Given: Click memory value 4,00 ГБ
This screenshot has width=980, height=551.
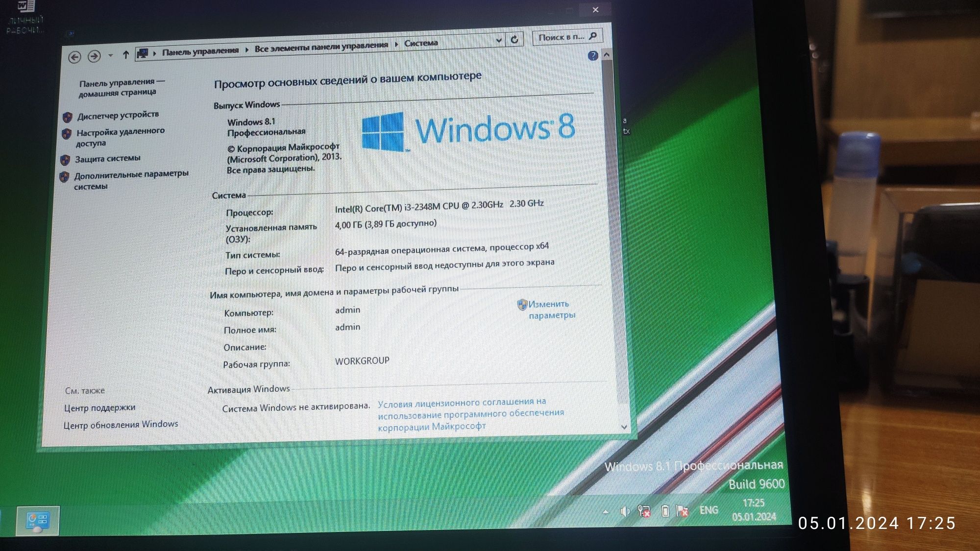Looking at the screenshot, I should pos(386,224).
